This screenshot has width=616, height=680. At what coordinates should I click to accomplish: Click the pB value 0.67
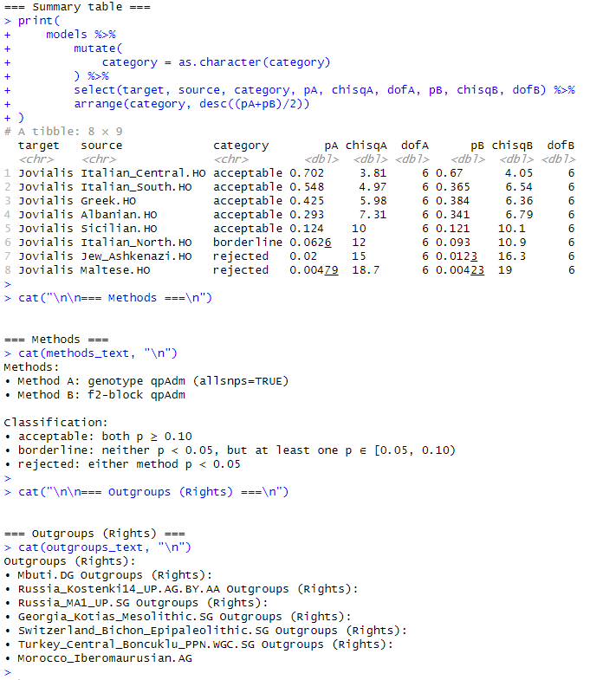450,173
